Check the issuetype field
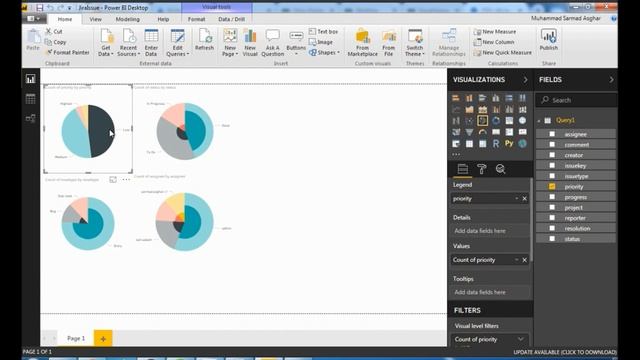This screenshot has width=640, height=360. point(552,176)
